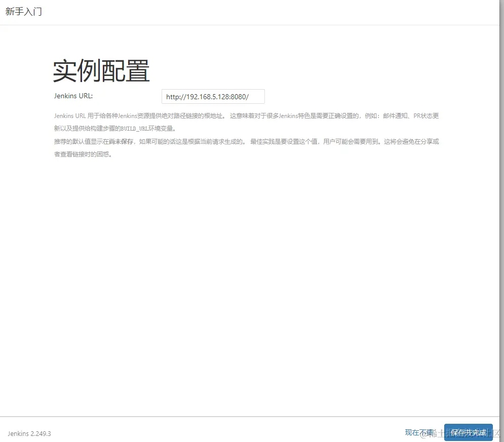The width and height of the screenshot is (504, 442).
Task: Click the 'Jenkins URL:' label
Action: click(x=73, y=96)
